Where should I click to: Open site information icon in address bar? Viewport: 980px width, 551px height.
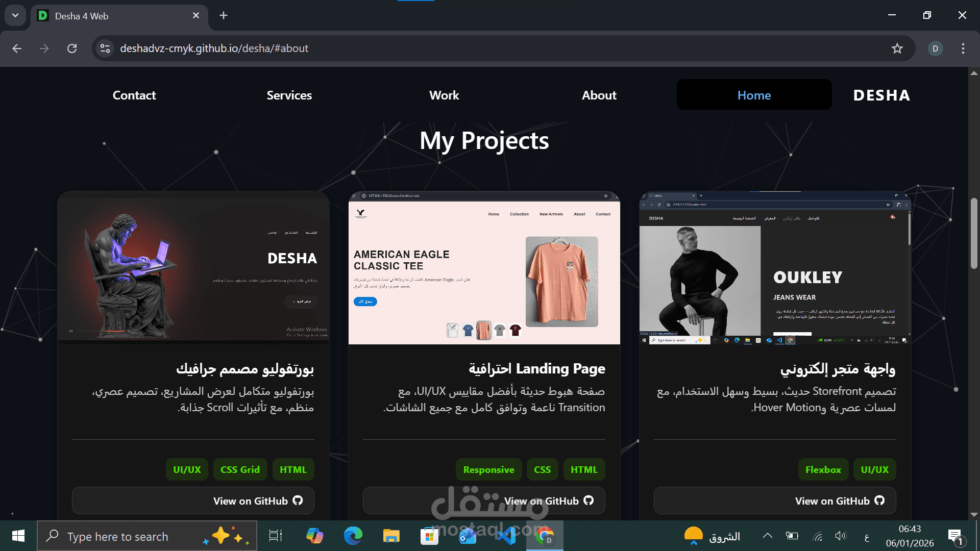pyautogui.click(x=105, y=48)
